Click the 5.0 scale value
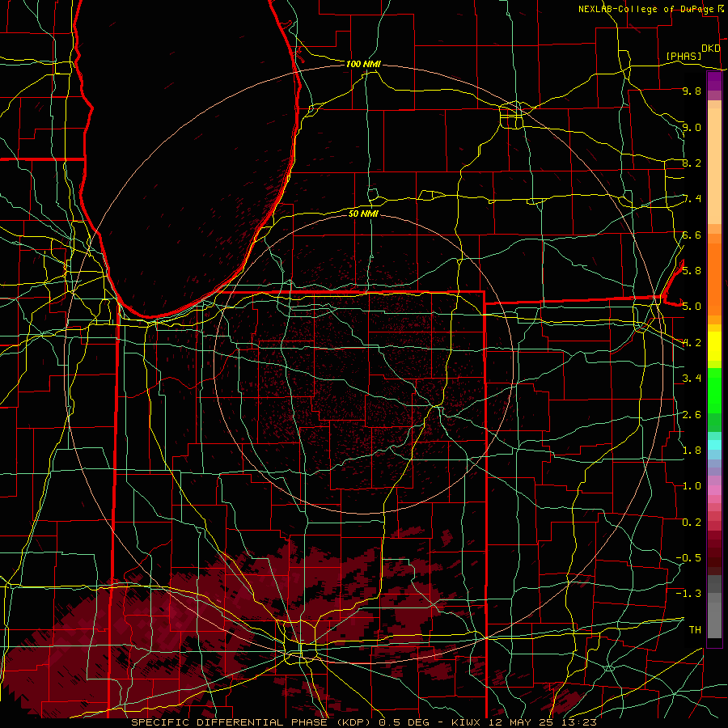 (692, 307)
